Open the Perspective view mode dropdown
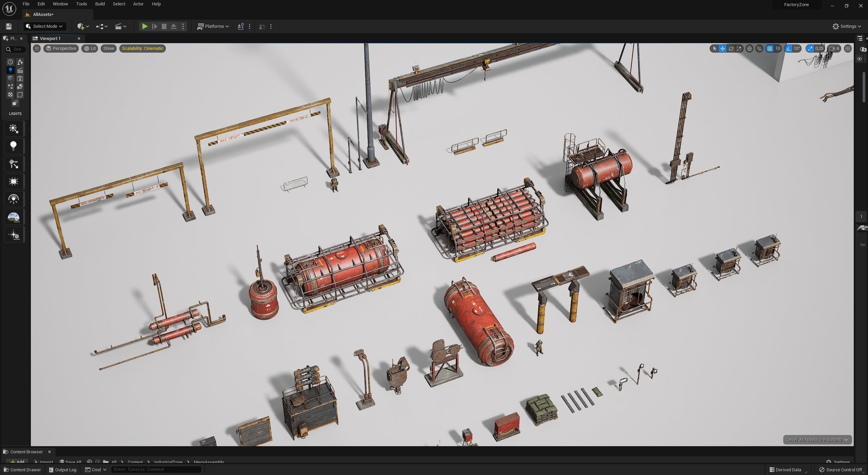This screenshot has width=868, height=475. click(x=61, y=49)
